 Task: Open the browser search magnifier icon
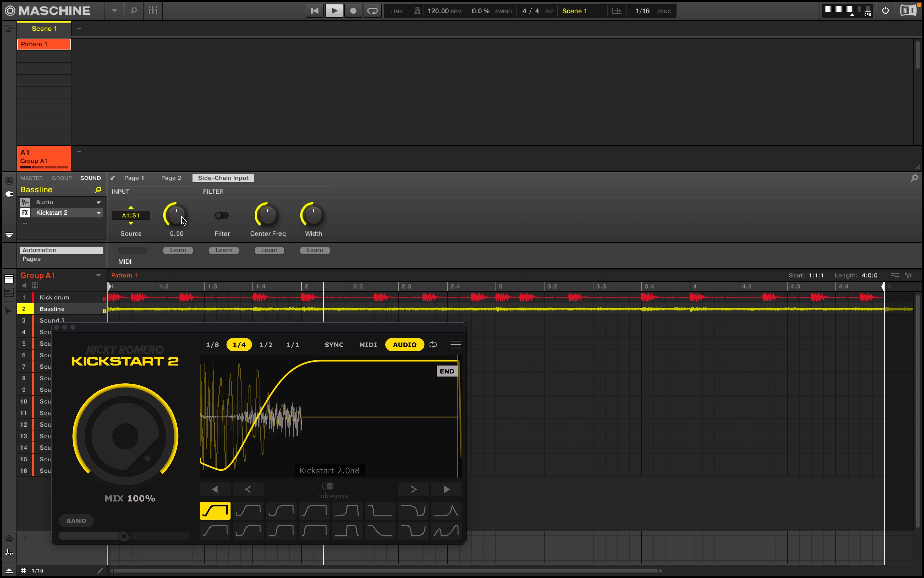[x=133, y=11]
